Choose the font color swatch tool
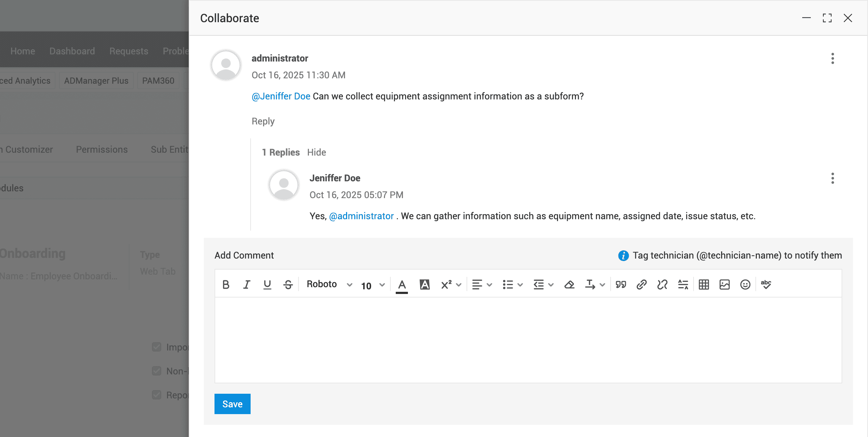Screen dimensions: 868x437 [401, 285]
